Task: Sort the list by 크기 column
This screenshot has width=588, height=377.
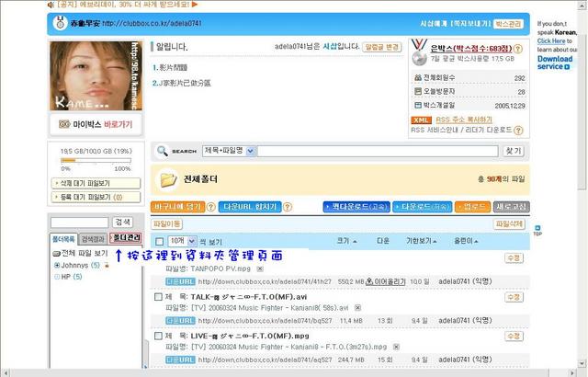Action: (346, 241)
